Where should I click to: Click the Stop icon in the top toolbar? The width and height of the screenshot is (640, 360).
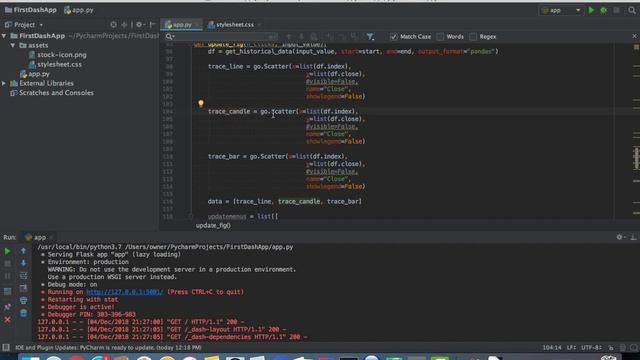pos(617,10)
